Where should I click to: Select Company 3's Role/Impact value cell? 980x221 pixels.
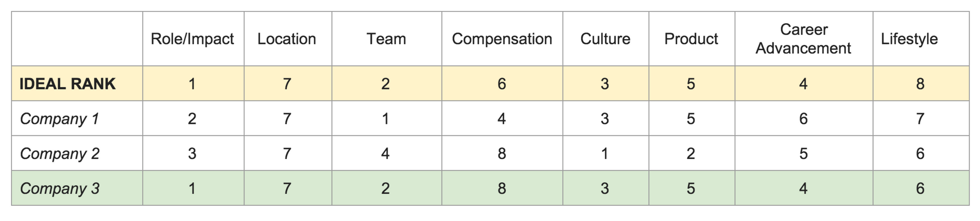(192, 189)
